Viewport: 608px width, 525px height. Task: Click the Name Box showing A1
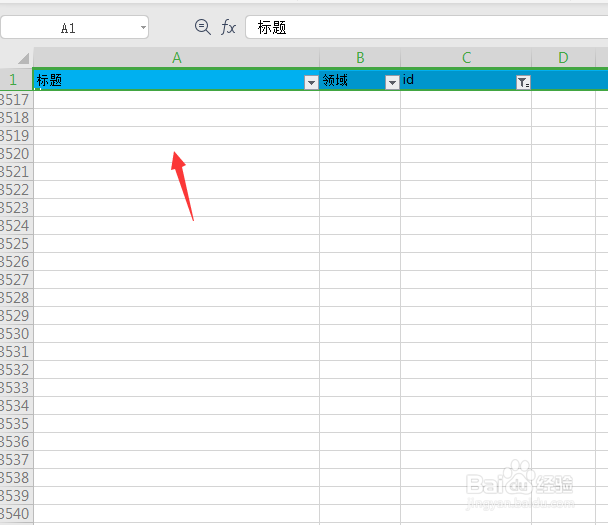(x=75, y=28)
